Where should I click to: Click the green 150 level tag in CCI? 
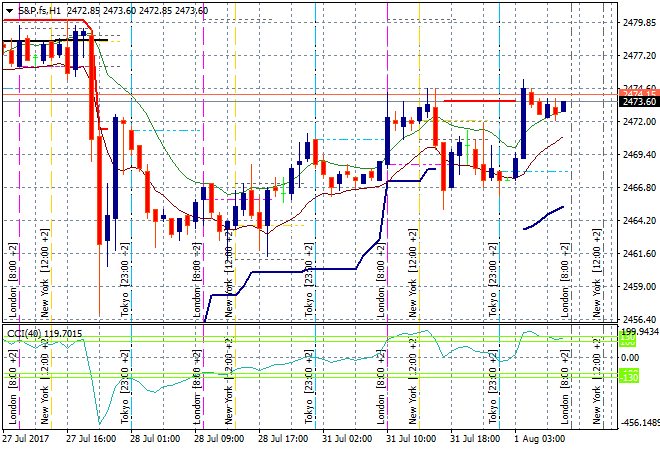(x=628, y=341)
